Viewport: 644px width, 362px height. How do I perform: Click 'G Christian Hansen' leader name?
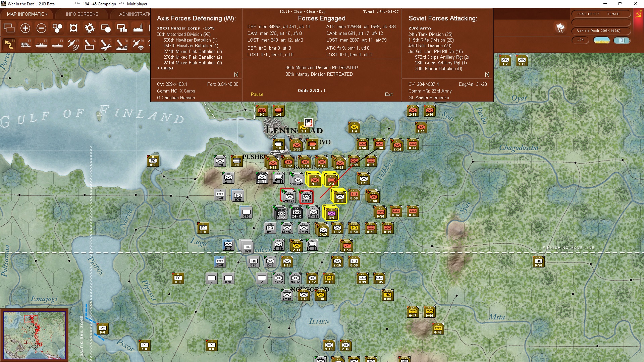click(176, 98)
